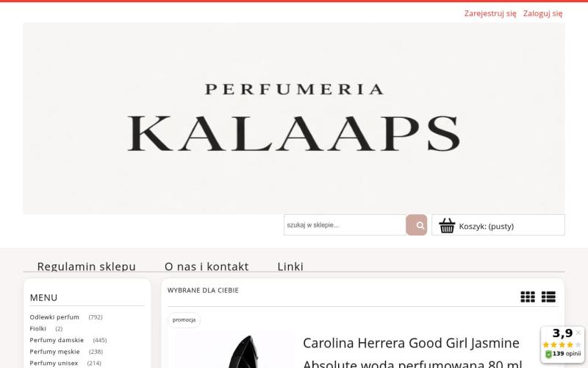Switch to list view layout
Screen dimensions: 588x368
[x=548, y=297]
